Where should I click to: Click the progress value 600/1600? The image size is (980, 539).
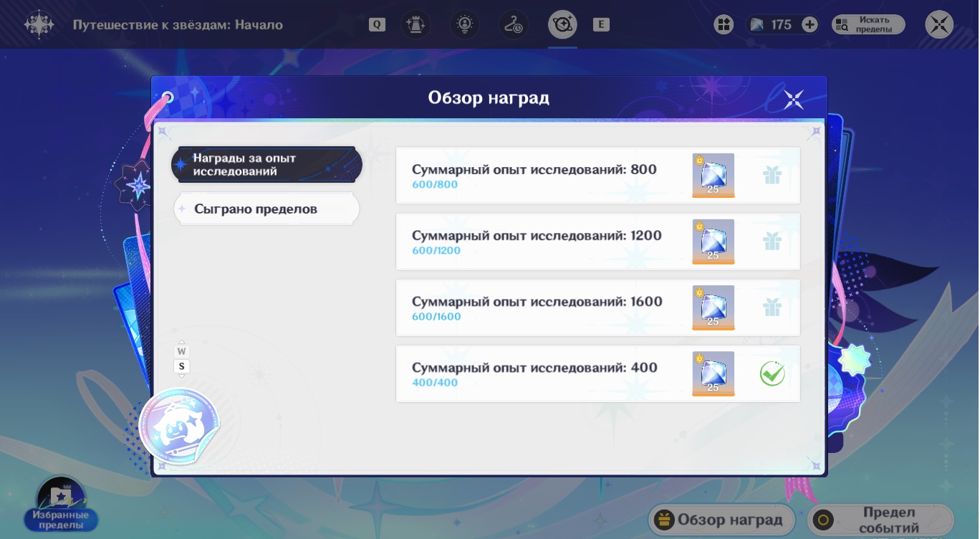[x=436, y=317]
